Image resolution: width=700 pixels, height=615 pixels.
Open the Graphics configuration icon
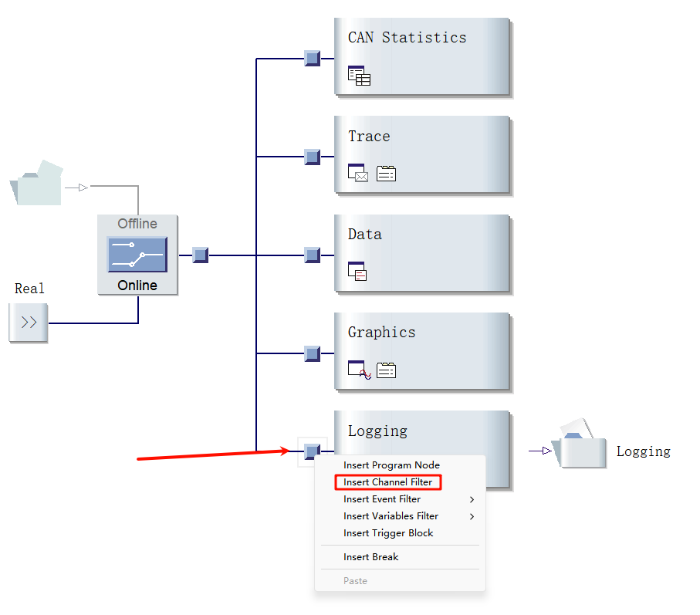pos(386,370)
